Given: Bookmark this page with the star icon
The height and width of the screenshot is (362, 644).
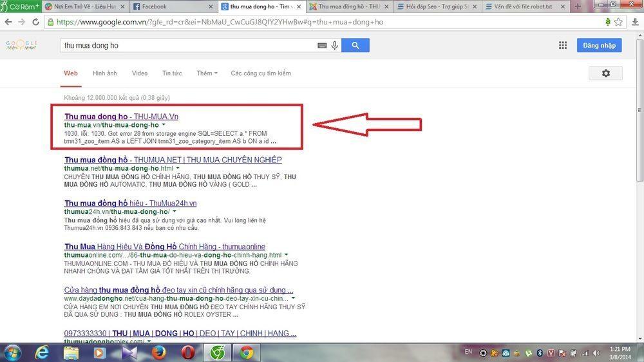Looking at the screenshot, I should pyautogui.click(x=618, y=22).
